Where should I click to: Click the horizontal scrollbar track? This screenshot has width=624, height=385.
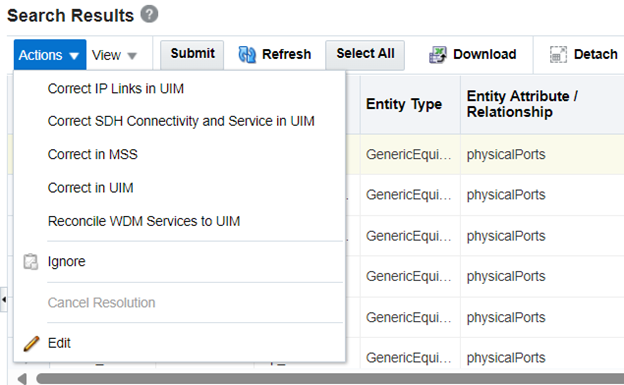[330, 379]
